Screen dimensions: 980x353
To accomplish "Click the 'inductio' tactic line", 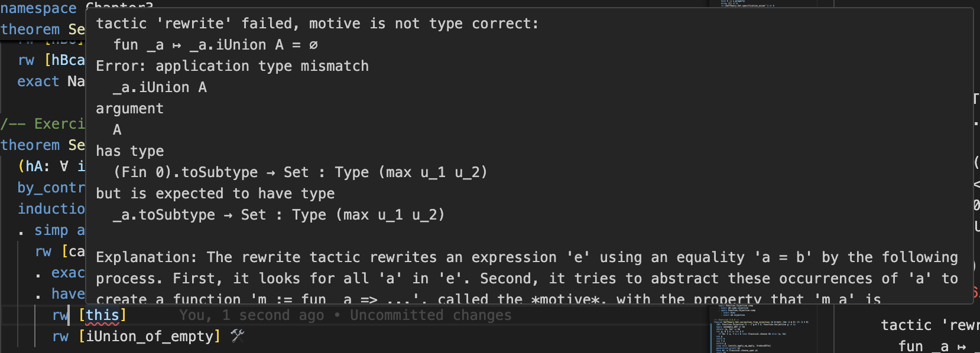I will pyautogui.click(x=51, y=209).
